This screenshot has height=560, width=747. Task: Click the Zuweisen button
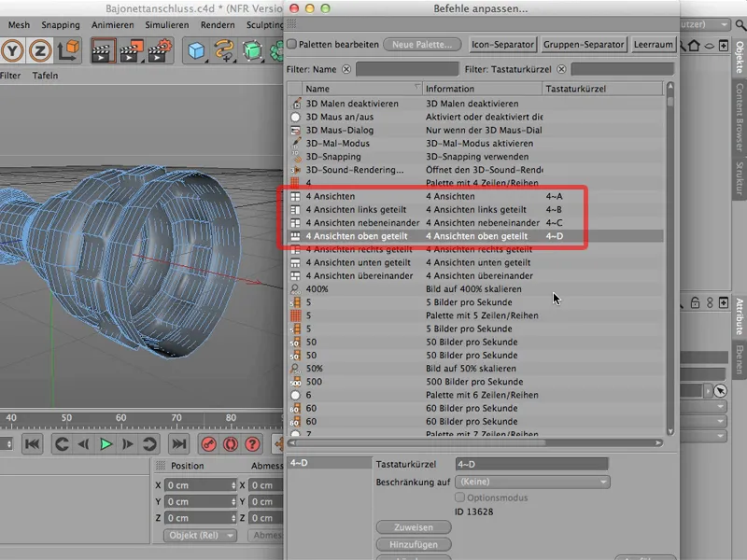pyautogui.click(x=414, y=527)
